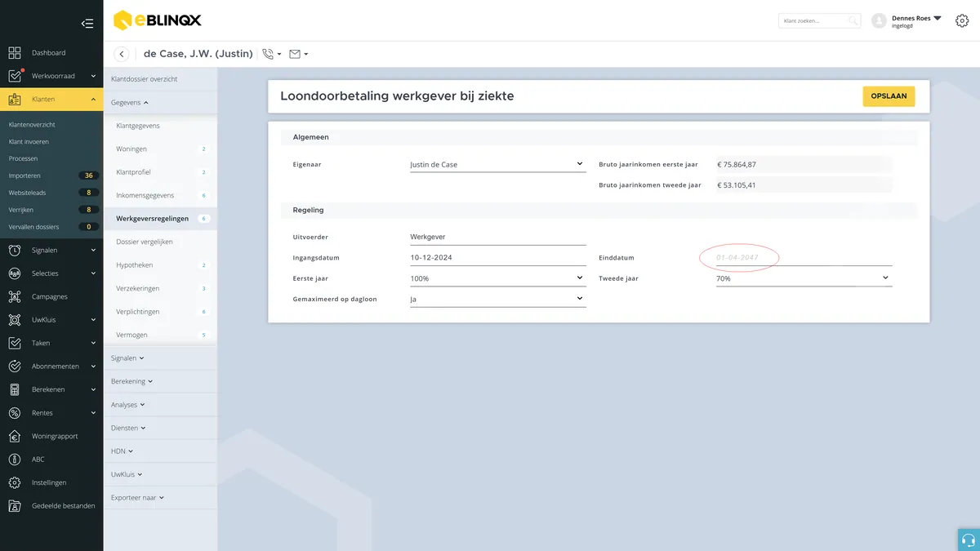This screenshot has height=551, width=980.
Task: Collapse the left sidebar menu icon
Action: coord(87,24)
